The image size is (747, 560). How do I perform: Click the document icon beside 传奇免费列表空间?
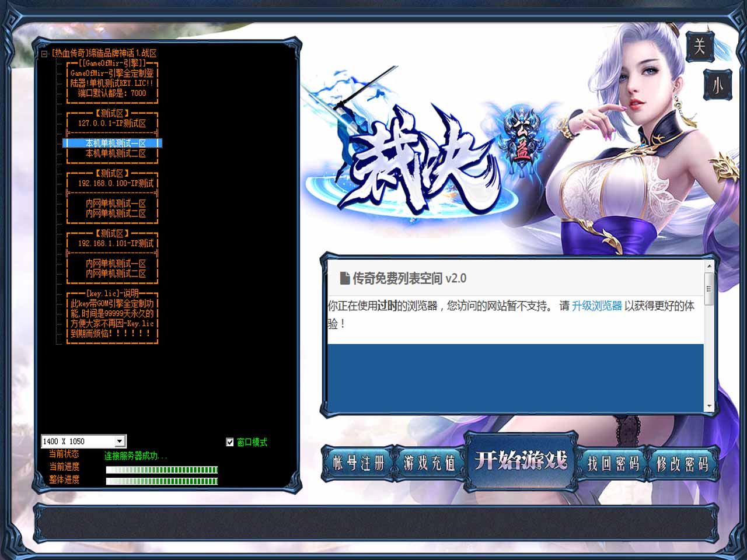point(344,278)
